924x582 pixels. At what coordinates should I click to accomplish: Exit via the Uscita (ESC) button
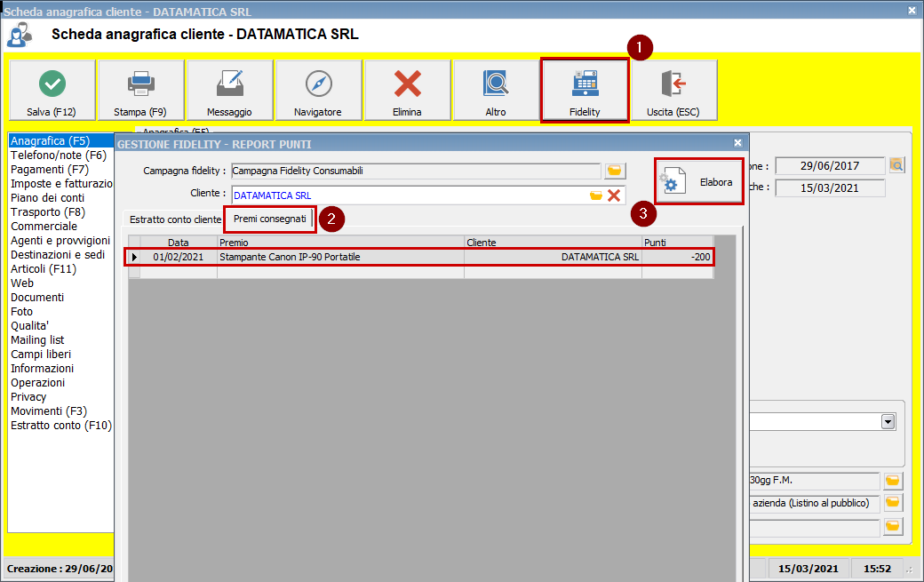click(x=673, y=90)
